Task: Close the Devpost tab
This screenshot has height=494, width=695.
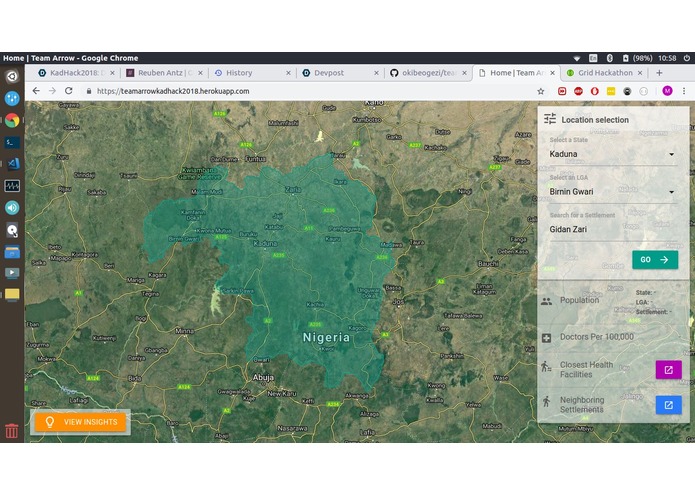Action: click(376, 73)
